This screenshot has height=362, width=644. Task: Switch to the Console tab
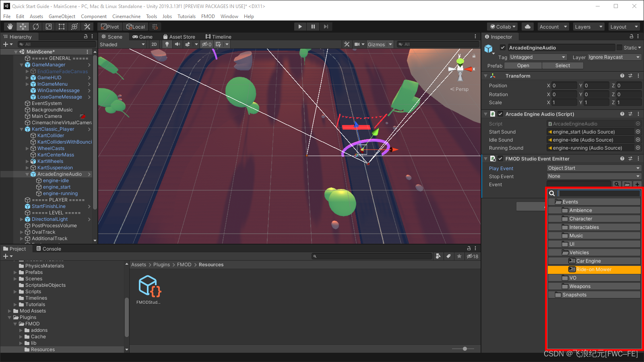coord(49,249)
